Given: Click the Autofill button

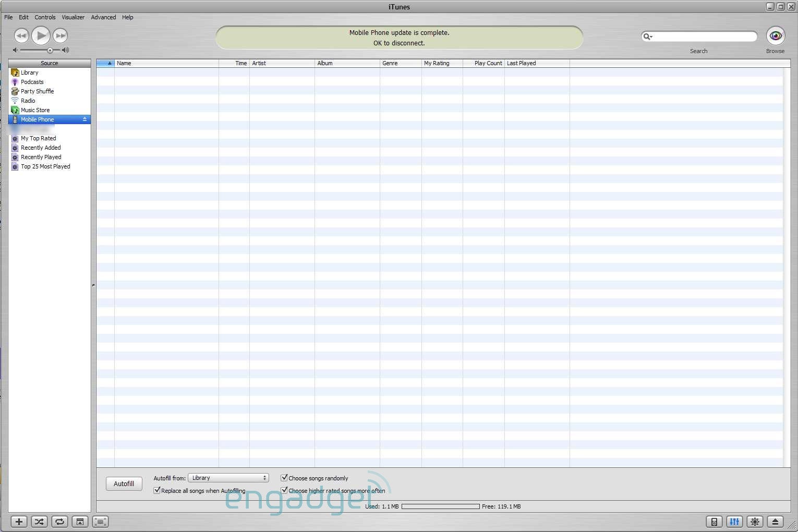Looking at the screenshot, I should pyautogui.click(x=124, y=483).
